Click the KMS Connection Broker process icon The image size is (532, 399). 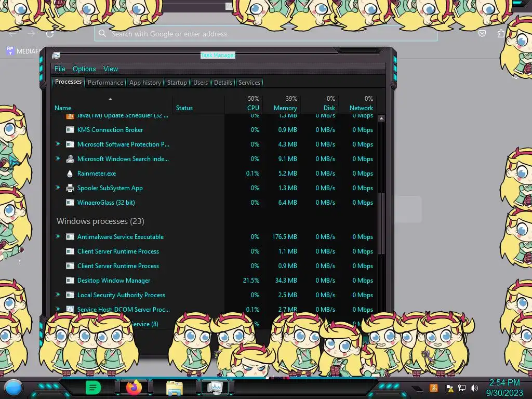point(70,129)
